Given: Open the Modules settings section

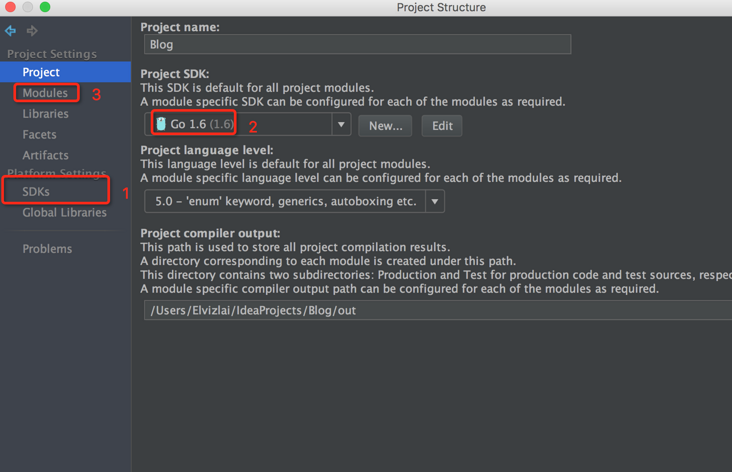Looking at the screenshot, I should pos(45,93).
